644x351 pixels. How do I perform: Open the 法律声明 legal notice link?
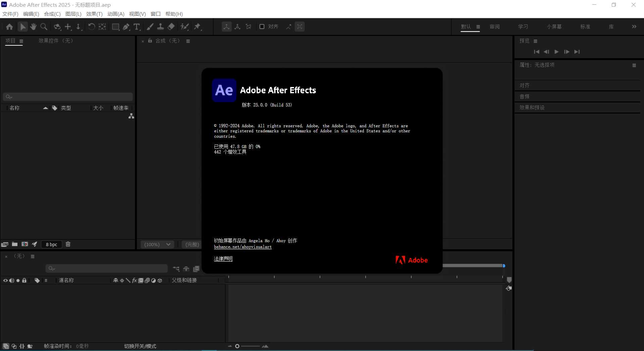point(223,259)
